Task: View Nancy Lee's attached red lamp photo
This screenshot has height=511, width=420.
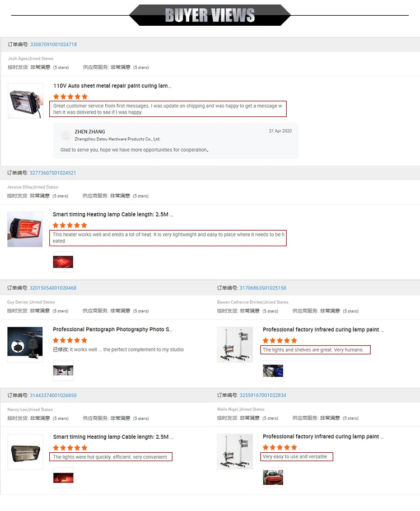Action: click(63, 478)
